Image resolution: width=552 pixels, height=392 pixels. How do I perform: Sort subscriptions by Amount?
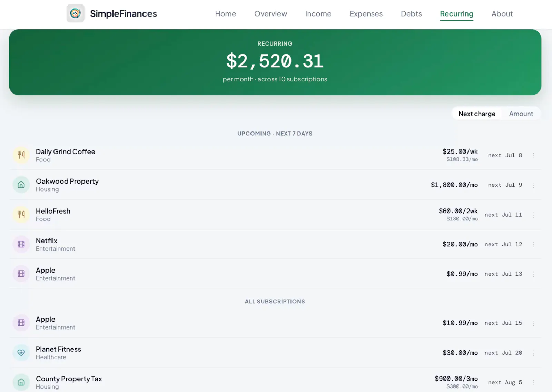point(521,114)
